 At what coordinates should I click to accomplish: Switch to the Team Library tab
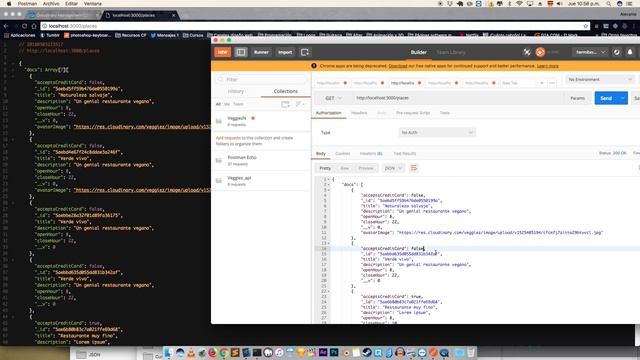[x=451, y=52]
